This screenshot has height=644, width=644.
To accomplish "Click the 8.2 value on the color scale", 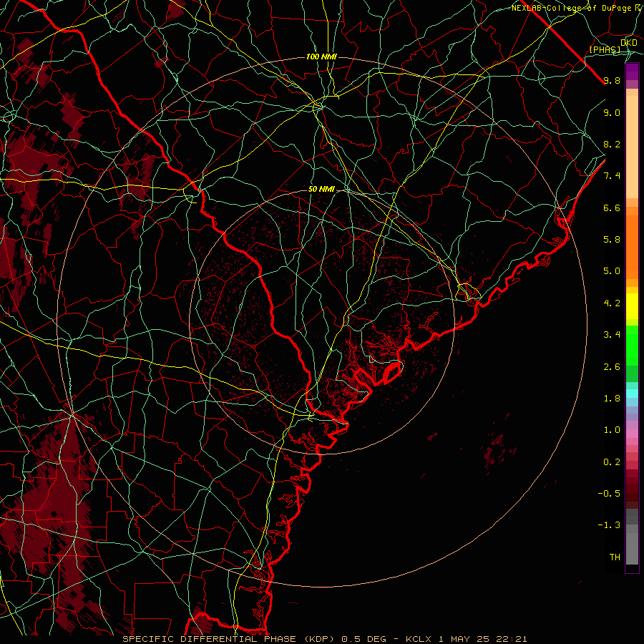I will coord(612,144).
